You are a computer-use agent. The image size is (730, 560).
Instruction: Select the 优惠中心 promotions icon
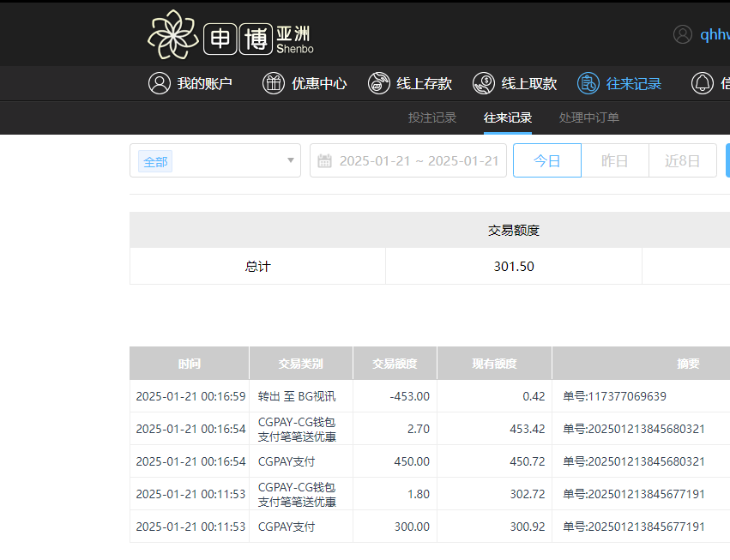point(273,83)
